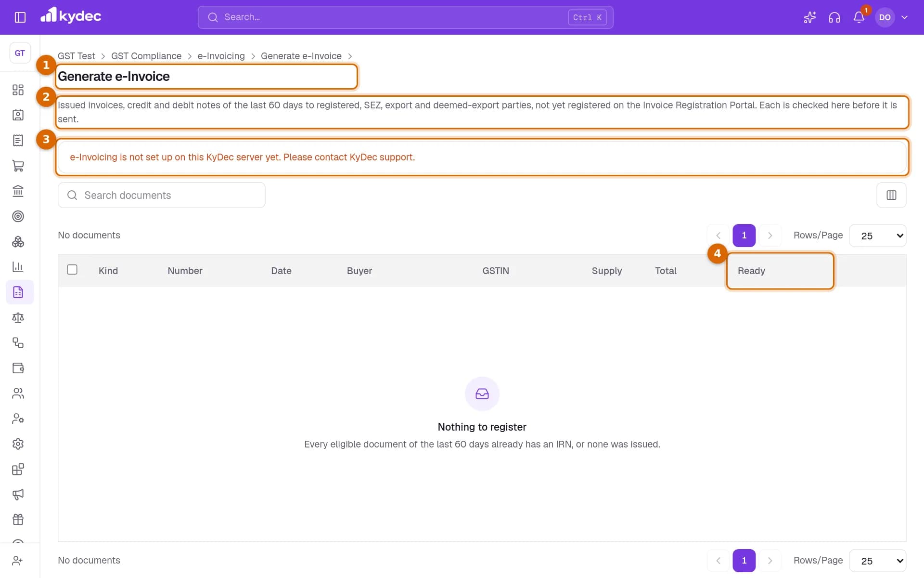Go to GST Compliance breadcrumb
924x578 pixels.
146,56
